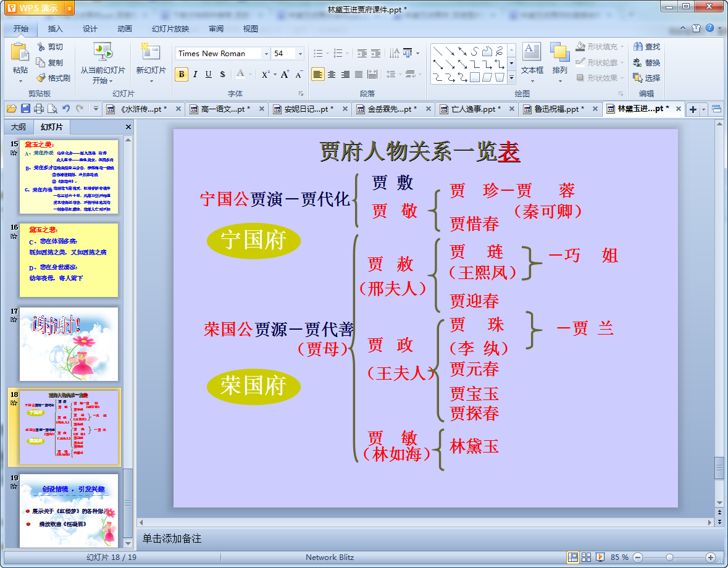Screen dimensions: 728x568
Task: Click the Copy (复制) icon
Action: [41, 62]
